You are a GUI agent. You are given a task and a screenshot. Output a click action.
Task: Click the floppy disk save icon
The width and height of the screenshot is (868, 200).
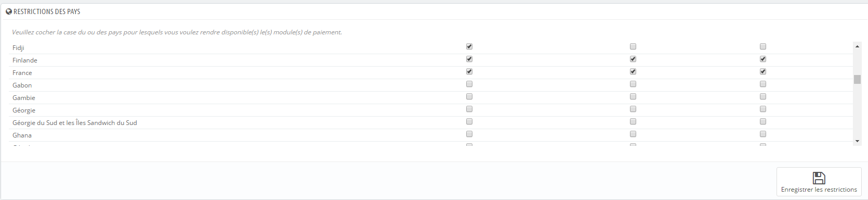(x=819, y=178)
